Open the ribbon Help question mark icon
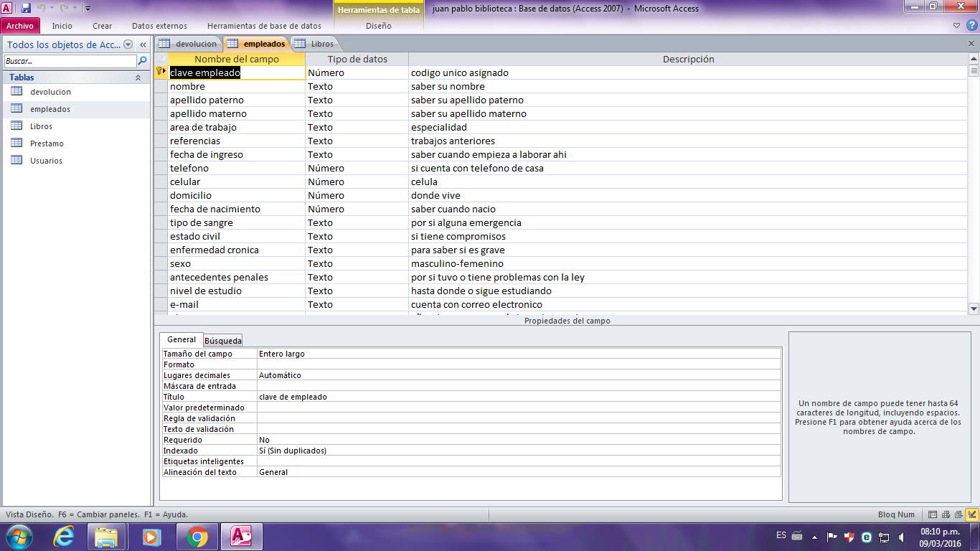This screenshot has height=551, width=980. coord(971,25)
